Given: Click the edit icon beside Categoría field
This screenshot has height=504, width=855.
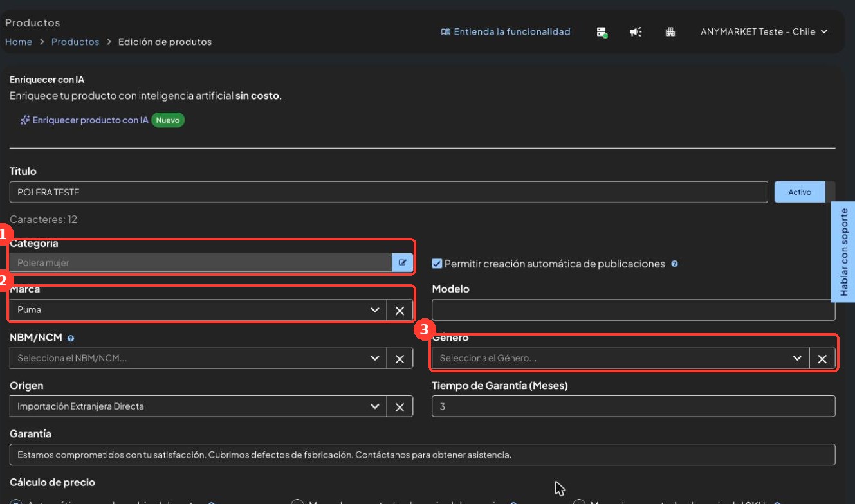Looking at the screenshot, I should click(x=402, y=262).
